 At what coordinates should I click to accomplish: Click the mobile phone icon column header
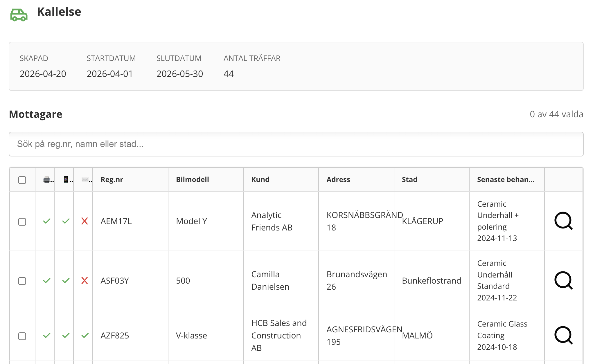pyautogui.click(x=66, y=180)
